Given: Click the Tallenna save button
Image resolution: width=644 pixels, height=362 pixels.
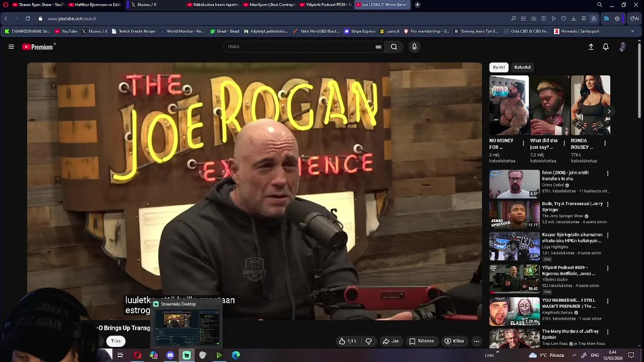Looking at the screenshot, I should [422, 341].
